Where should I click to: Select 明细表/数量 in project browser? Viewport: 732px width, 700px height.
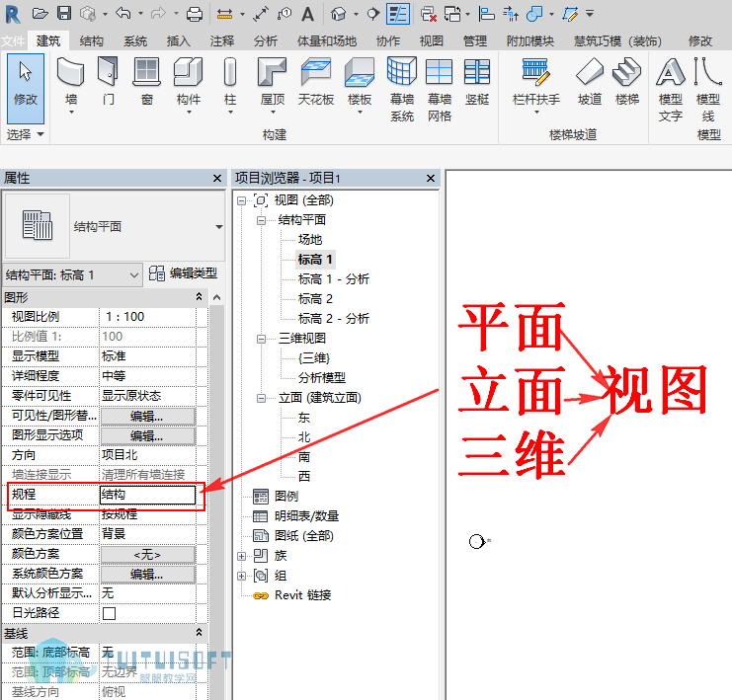point(306,516)
